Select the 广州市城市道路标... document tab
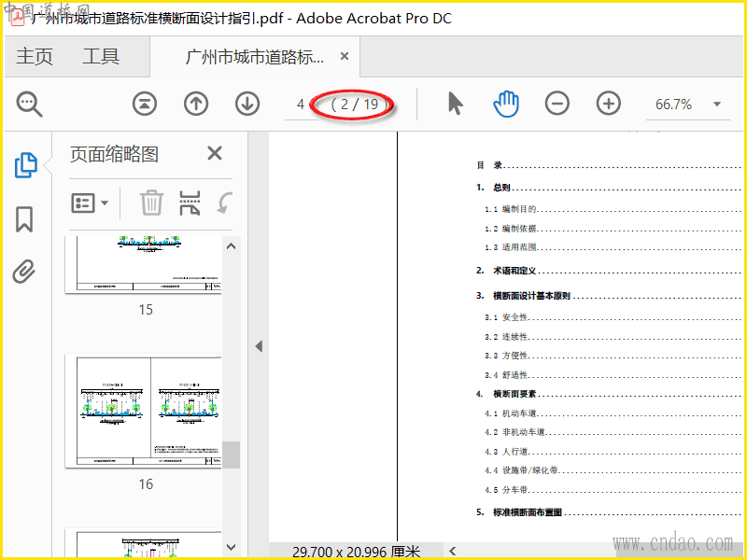The image size is (747, 560). (254, 57)
